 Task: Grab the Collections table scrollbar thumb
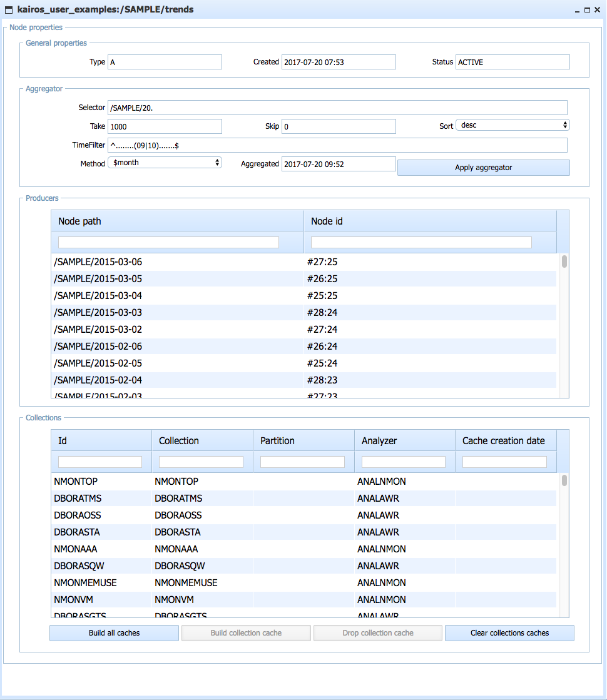pyautogui.click(x=564, y=481)
